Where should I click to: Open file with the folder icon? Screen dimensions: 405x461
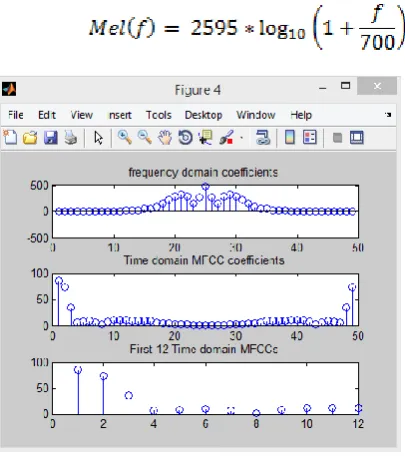click(30, 137)
